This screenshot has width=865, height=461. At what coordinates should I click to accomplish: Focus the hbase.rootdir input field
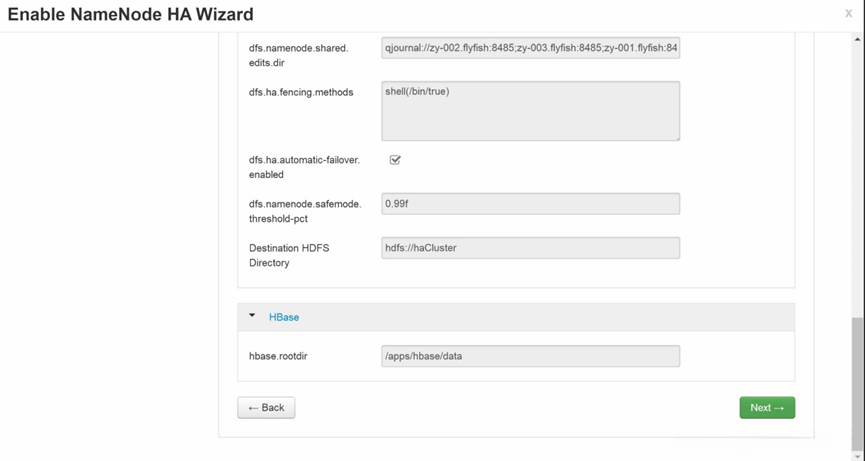point(530,356)
